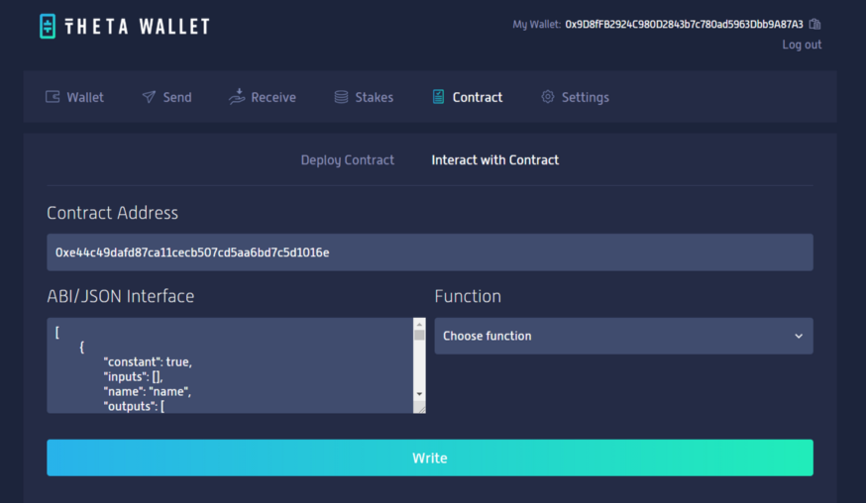Click the THETA WALLET title text

pyautogui.click(x=137, y=27)
